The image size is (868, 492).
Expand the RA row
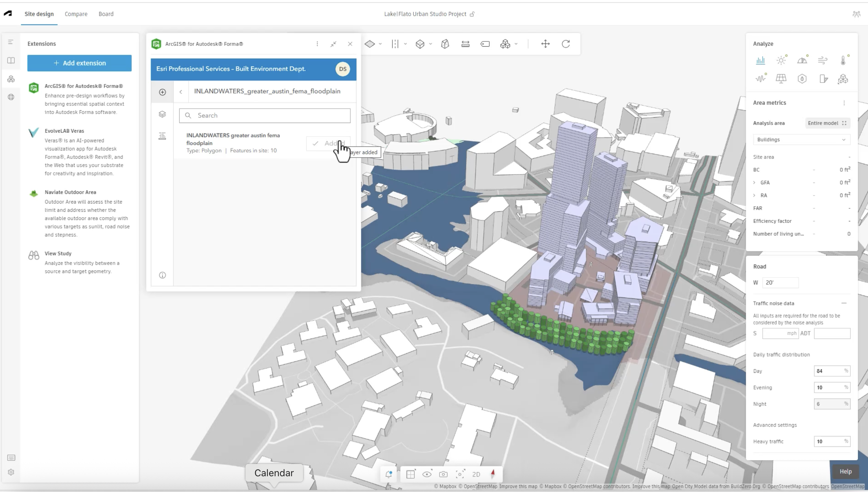754,195
